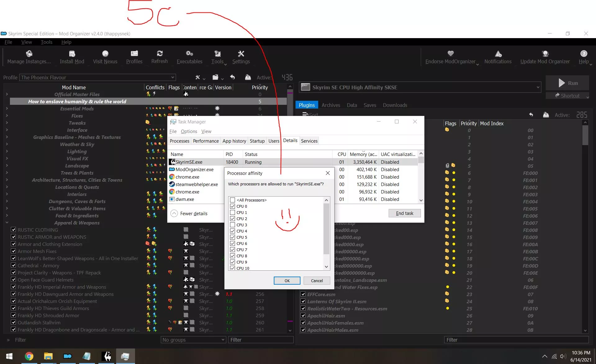Image resolution: width=596 pixels, height=364 pixels.
Task: Switch to the Downloads tab
Action: [395, 105]
